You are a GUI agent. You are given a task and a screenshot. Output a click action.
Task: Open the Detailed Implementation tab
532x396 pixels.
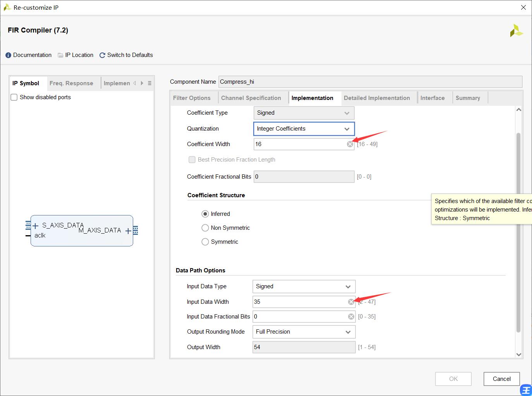pyautogui.click(x=377, y=98)
